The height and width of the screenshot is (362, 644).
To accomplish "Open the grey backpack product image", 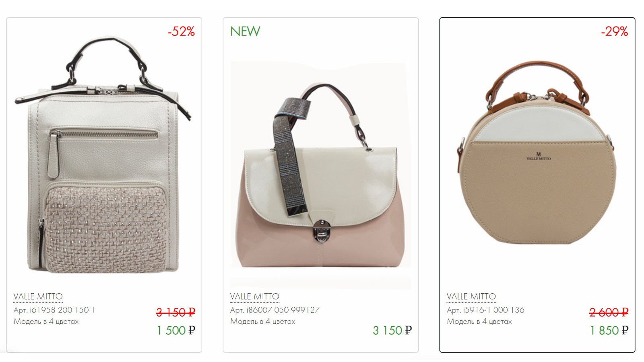I will 103,155.
